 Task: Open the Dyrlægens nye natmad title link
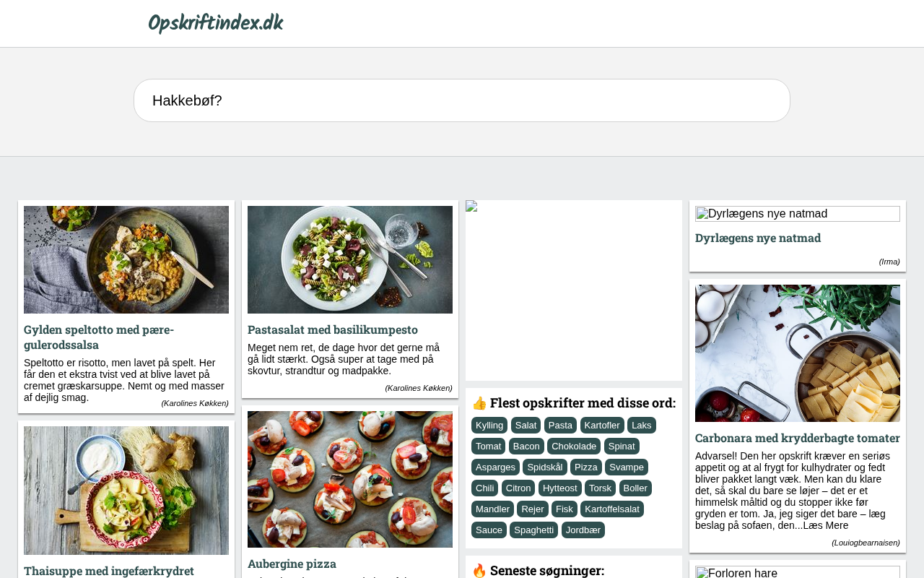pos(758,238)
